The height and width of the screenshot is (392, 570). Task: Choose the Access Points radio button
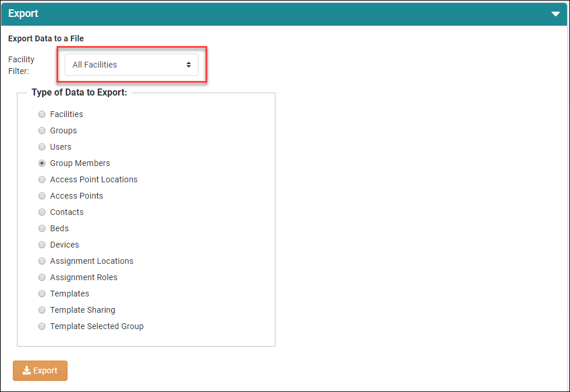[x=42, y=196]
